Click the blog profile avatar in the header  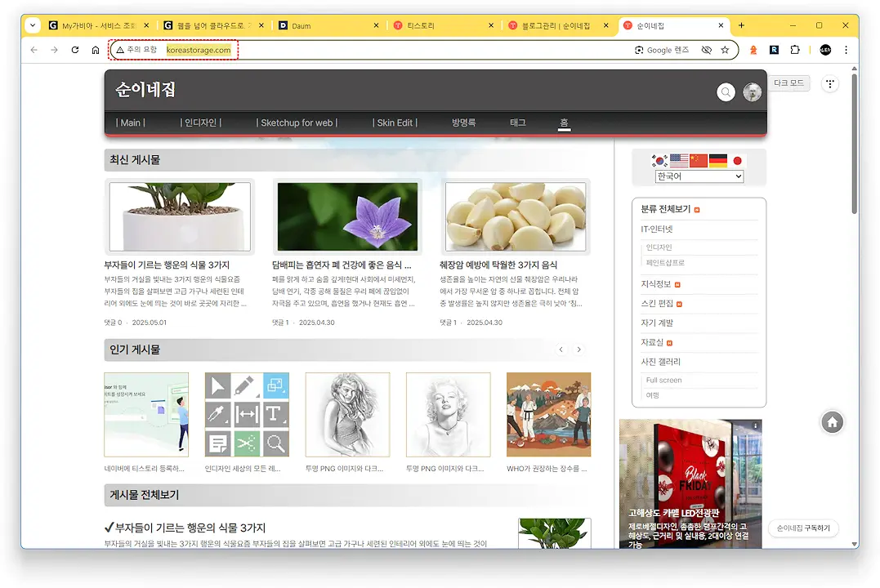(752, 92)
